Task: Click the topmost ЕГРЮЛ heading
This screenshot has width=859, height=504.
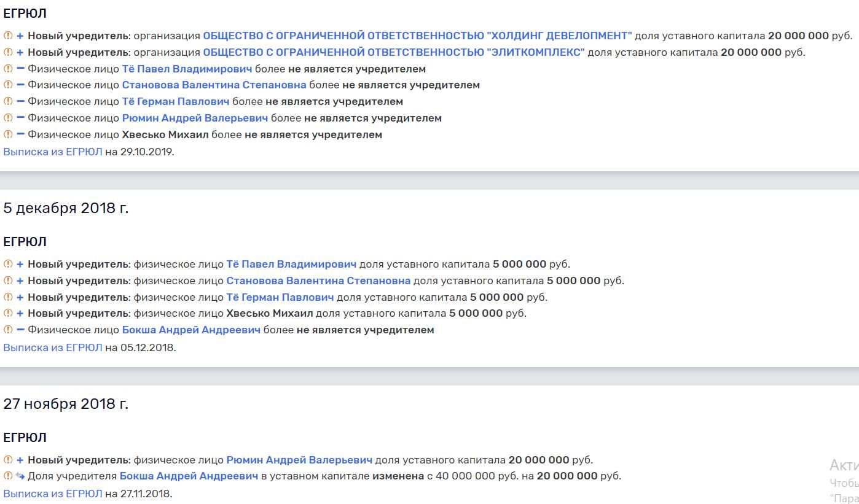Action: [x=25, y=14]
